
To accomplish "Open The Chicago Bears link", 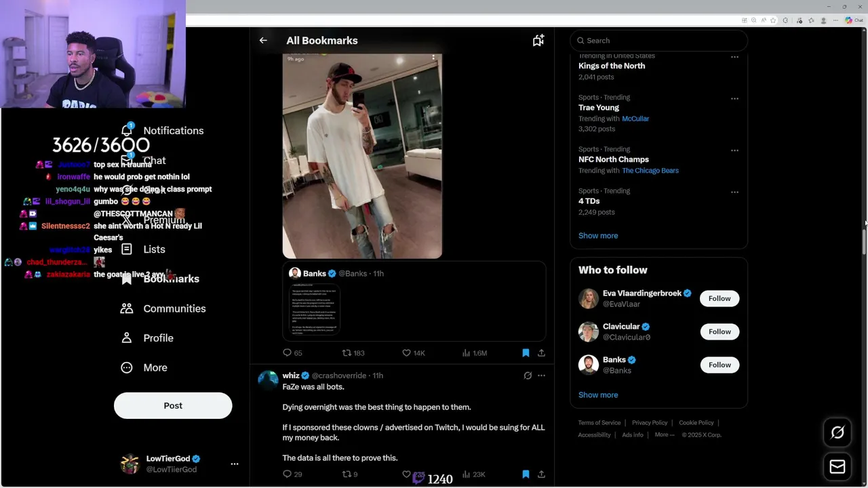I will tap(650, 171).
